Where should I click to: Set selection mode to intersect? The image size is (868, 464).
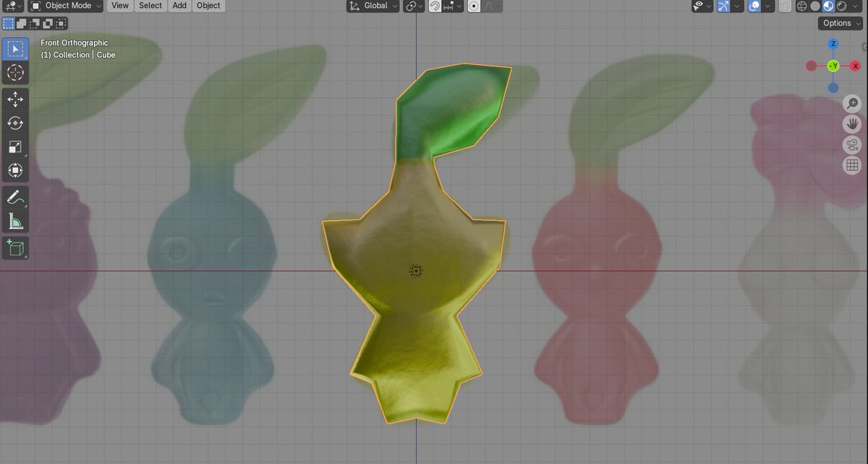62,24
